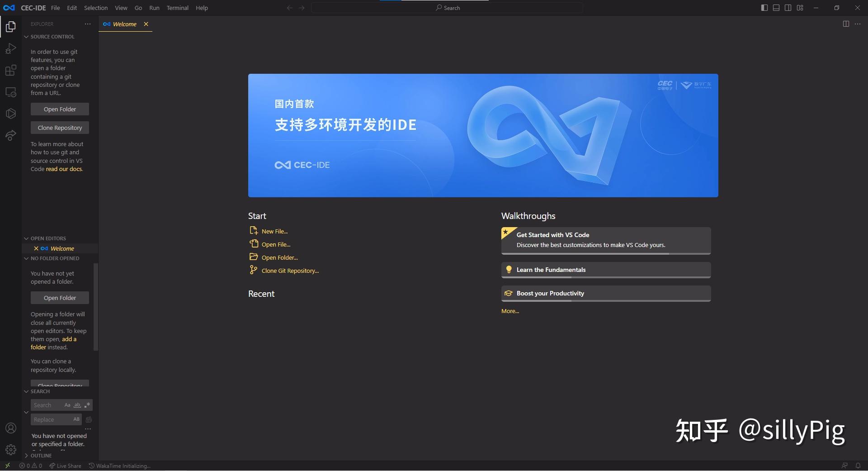This screenshot has width=868, height=471.
Task: Open the Extensions panel
Action: (x=10, y=70)
